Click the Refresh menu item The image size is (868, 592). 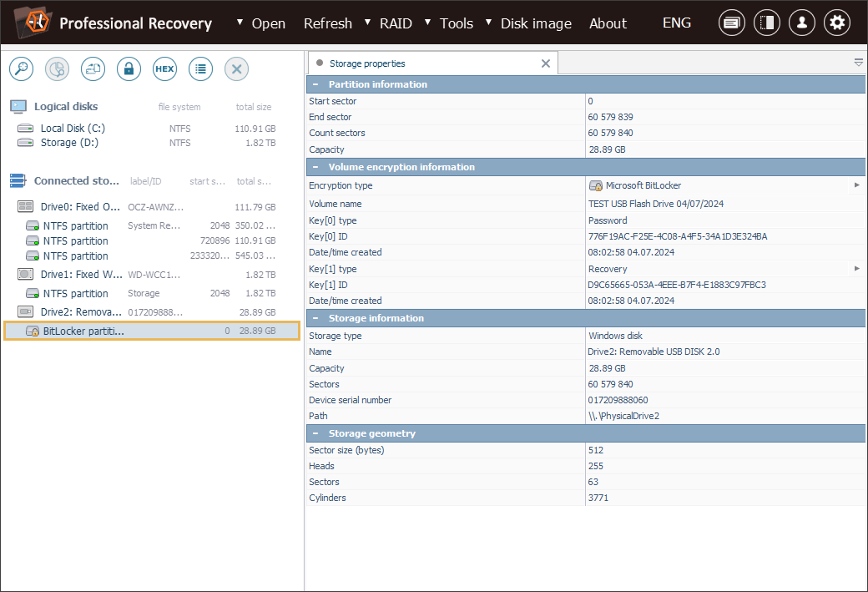pos(328,23)
